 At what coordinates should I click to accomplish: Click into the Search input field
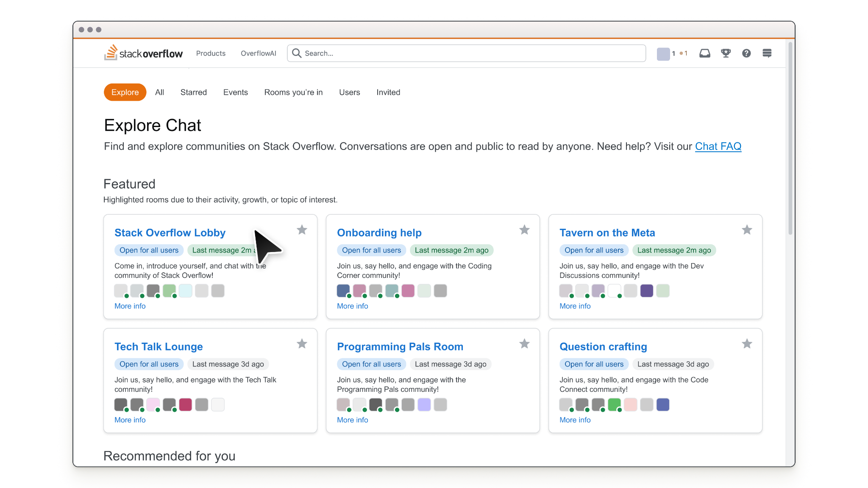coord(466,53)
